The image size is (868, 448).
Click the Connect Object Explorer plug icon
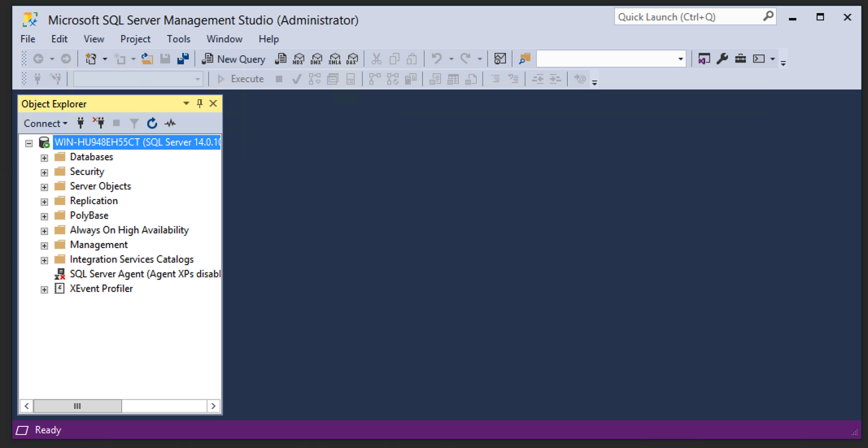81,123
